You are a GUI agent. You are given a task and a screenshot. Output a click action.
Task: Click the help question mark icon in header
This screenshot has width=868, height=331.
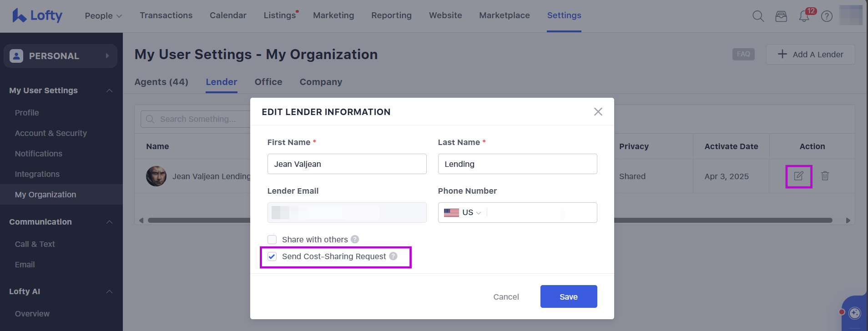[x=827, y=16]
